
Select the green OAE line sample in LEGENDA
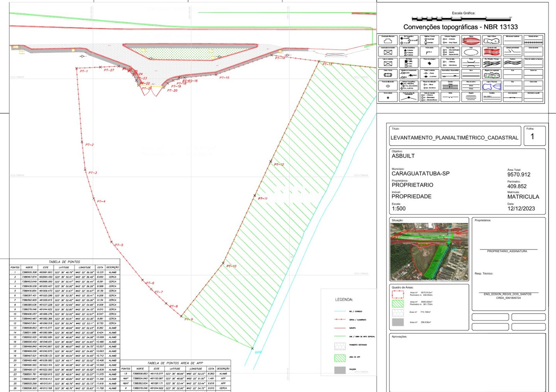tap(340, 336)
